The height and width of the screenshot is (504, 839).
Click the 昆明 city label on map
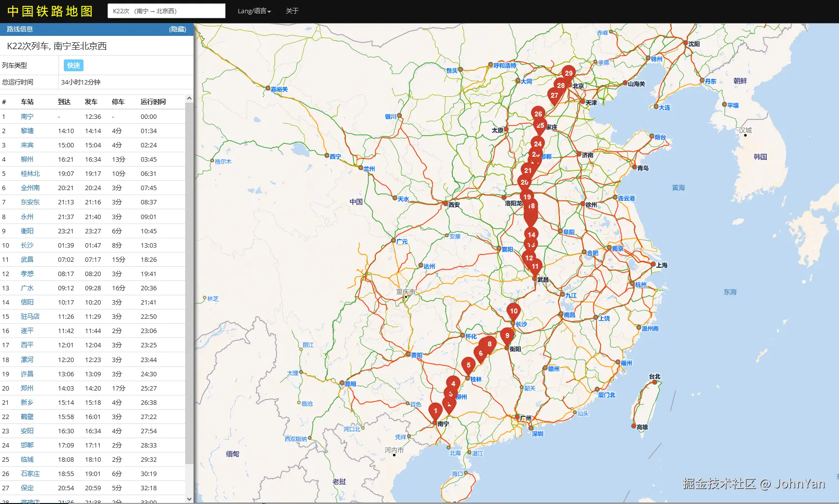(x=350, y=384)
